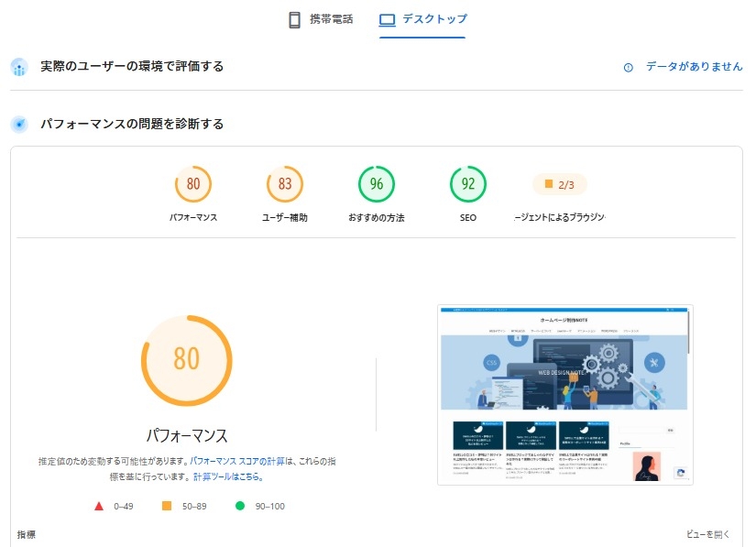Click the desktop monitor icon
Image resolution: width=756 pixels, height=547 pixels.
click(387, 20)
